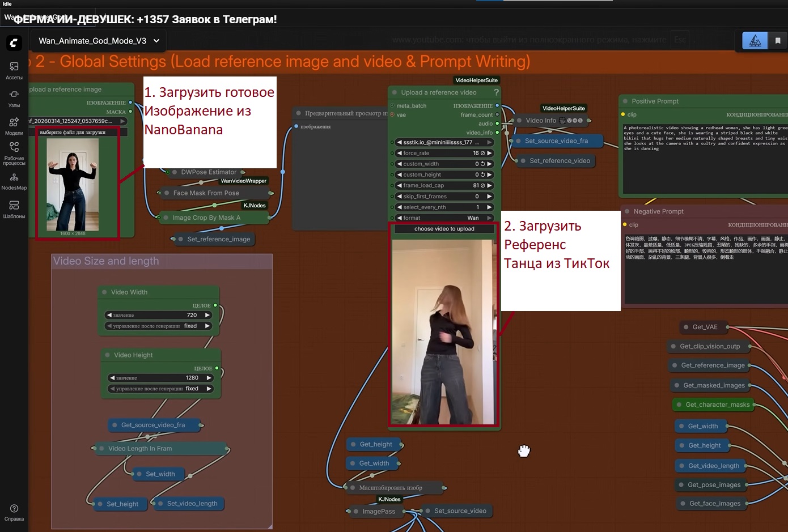The height and width of the screenshot is (532, 788).
Task: Select the Set_reference_video node
Action: coord(556,161)
